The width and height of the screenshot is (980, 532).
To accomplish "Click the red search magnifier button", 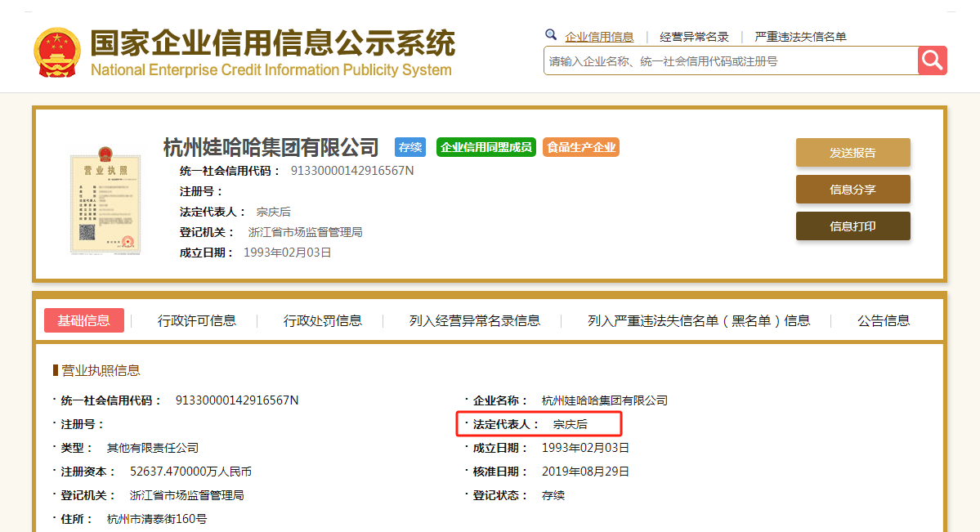I will [932, 60].
